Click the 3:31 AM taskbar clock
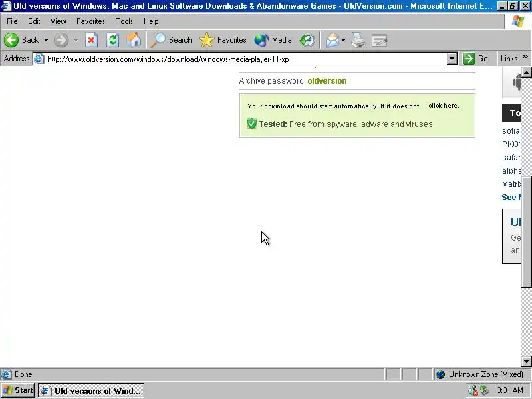 coord(510,390)
